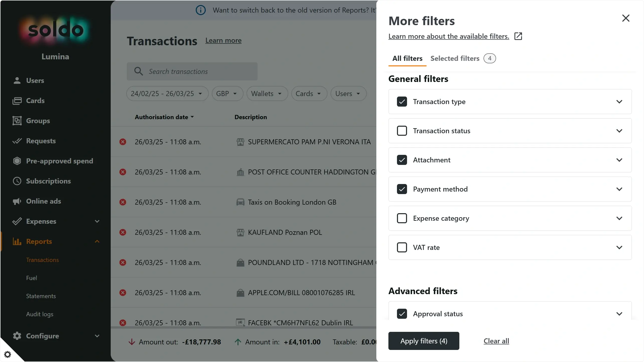Open the Subscriptions section
The width and height of the screenshot is (644, 362).
[48, 181]
